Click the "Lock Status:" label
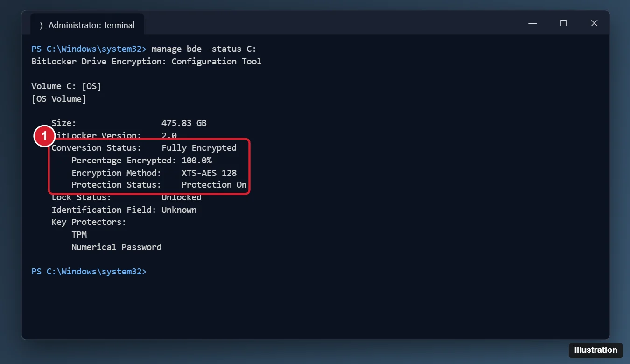Image resolution: width=630 pixels, height=364 pixels. 81,197
